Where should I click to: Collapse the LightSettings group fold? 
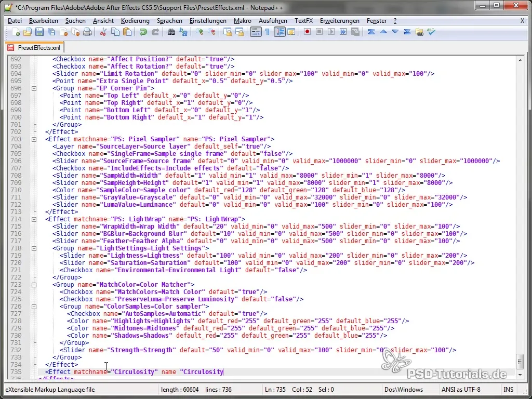(x=34, y=248)
